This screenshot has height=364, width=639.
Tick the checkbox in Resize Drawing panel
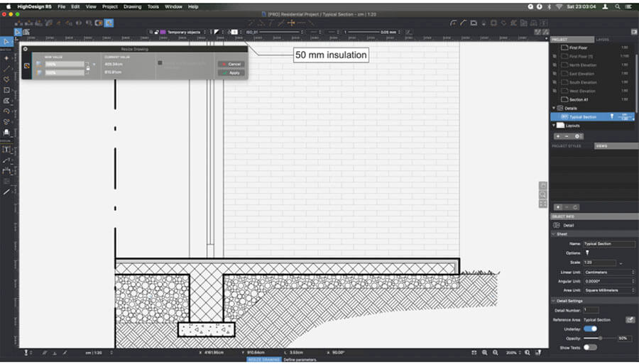pyautogui.click(x=160, y=64)
